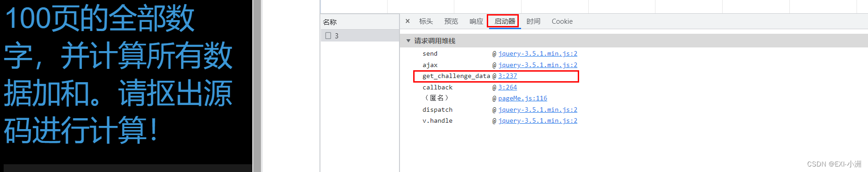The height and width of the screenshot is (172, 868).
Task: Click the dispatch function name
Action: click(x=437, y=109)
